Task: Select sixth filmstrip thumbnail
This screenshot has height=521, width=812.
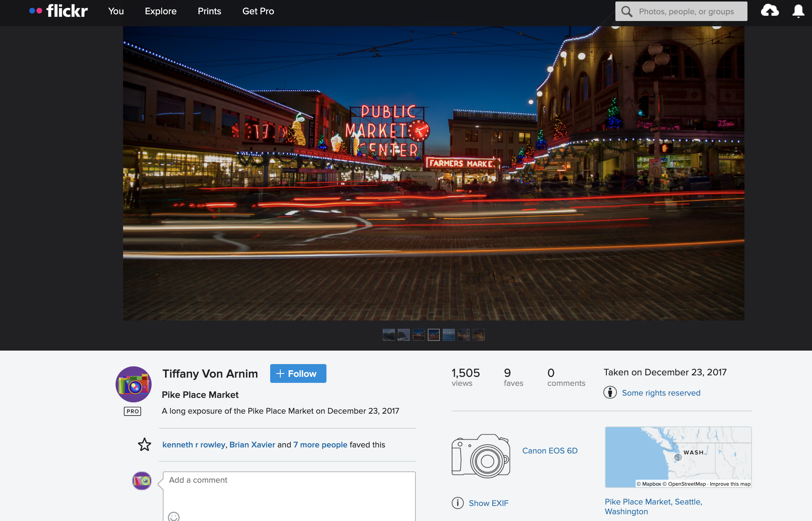Action: point(464,334)
